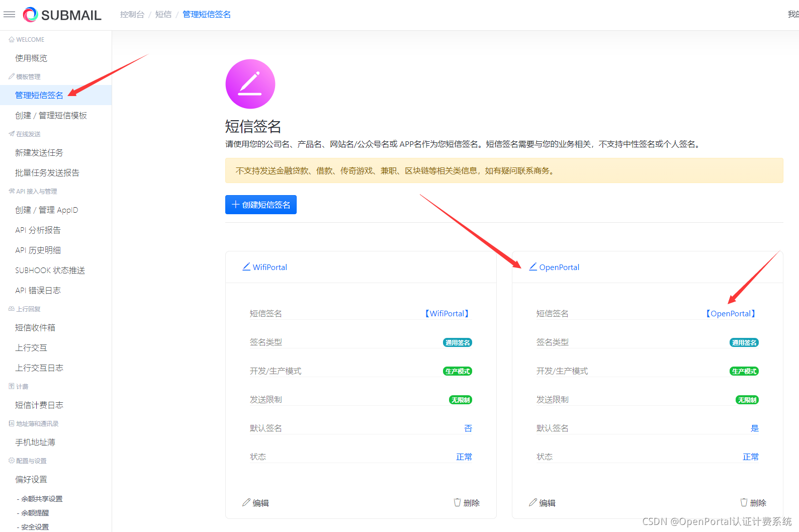Click the SUBMAIL logo
This screenshot has height=532, width=799.
coord(62,15)
